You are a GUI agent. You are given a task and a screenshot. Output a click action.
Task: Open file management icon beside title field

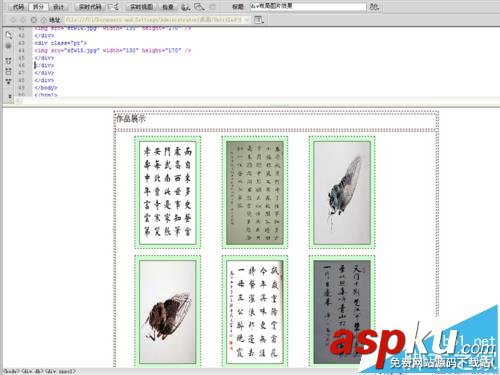374,6
